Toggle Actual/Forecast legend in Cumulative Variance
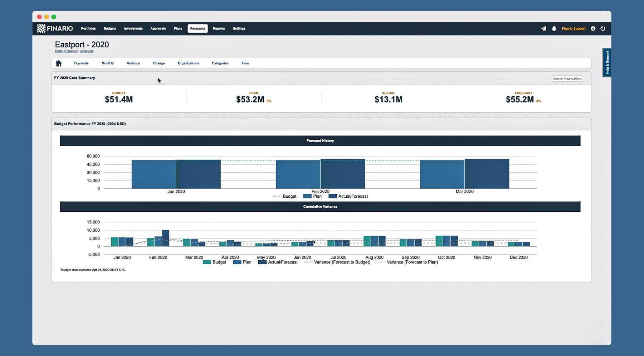The height and width of the screenshot is (356, 644). click(x=278, y=262)
